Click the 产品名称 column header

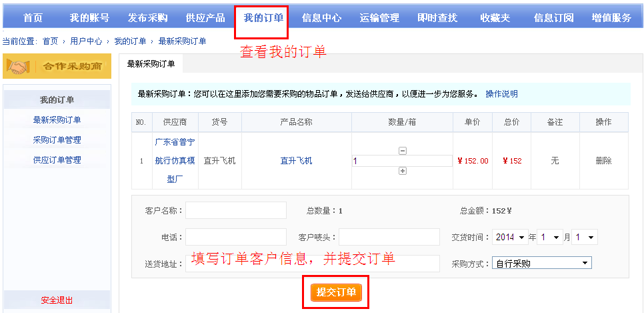point(296,122)
